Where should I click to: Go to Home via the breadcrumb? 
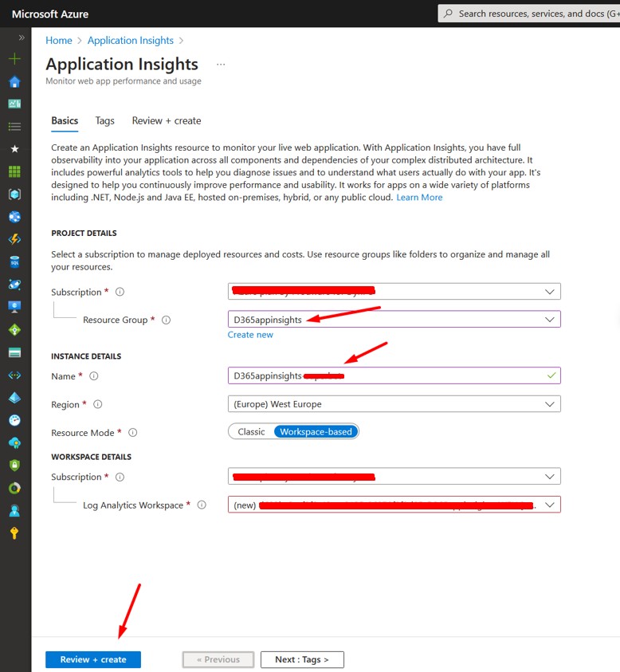(x=59, y=41)
